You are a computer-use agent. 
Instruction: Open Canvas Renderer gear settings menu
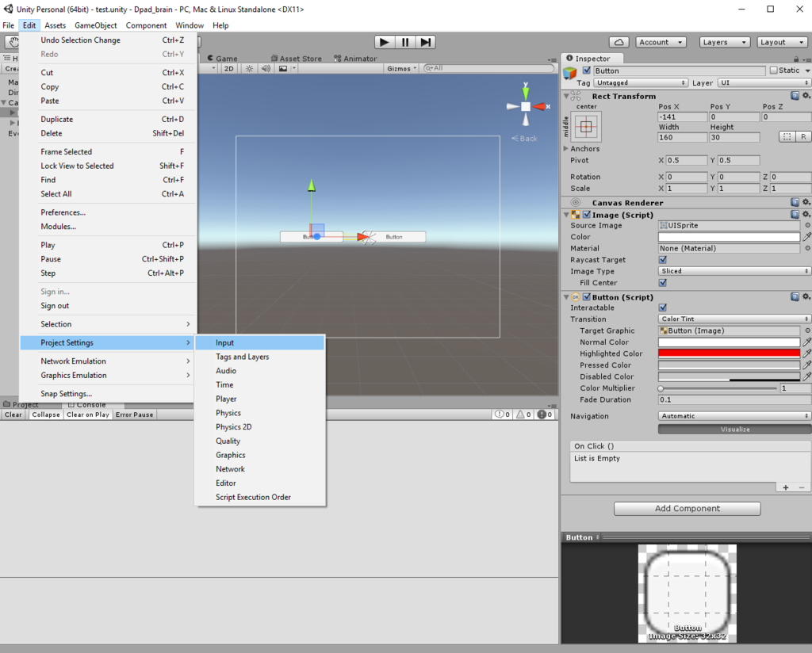coord(806,202)
